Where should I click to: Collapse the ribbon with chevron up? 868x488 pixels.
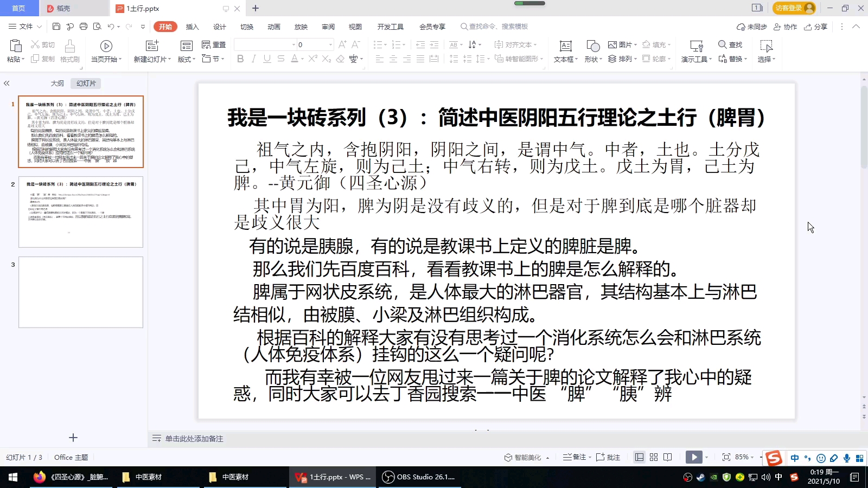856,27
